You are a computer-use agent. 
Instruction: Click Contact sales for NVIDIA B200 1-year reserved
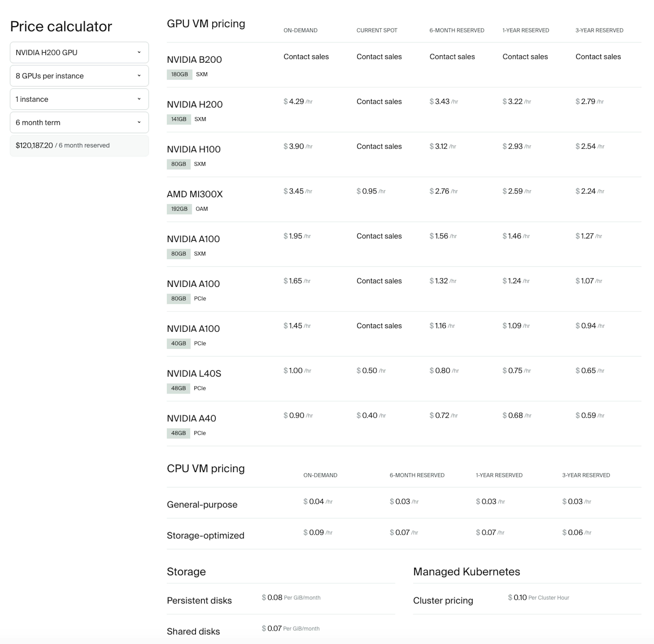pos(525,57)
